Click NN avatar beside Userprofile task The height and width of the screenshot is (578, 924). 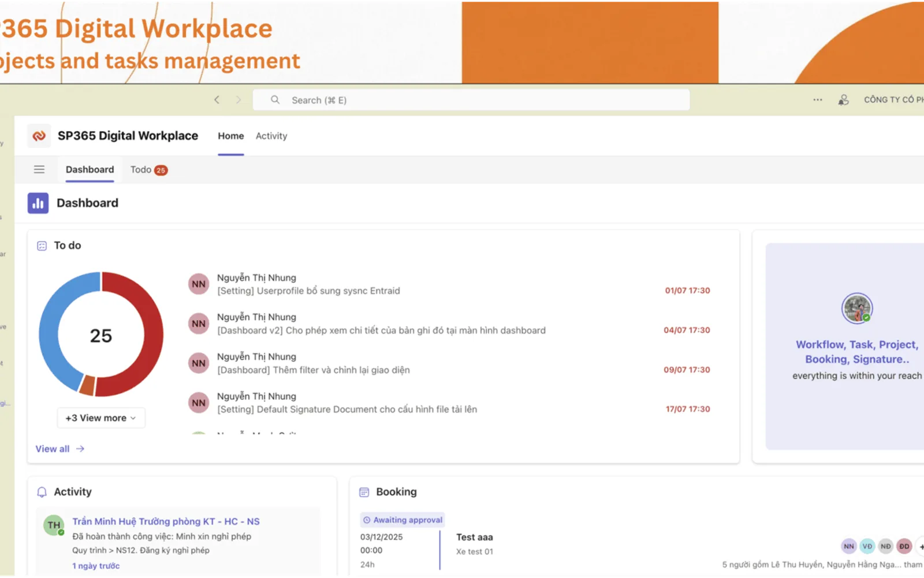click(199, 284)
